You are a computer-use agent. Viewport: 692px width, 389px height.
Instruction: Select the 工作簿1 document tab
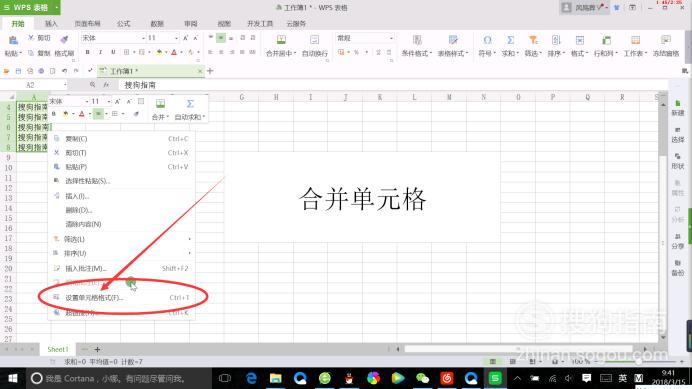(x=150, y=71)
